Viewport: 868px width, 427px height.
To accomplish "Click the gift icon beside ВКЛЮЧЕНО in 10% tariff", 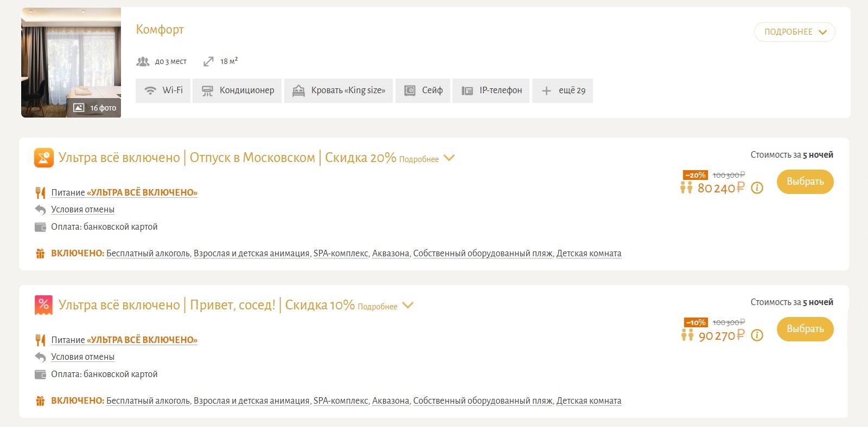I will tap(40, 401).
